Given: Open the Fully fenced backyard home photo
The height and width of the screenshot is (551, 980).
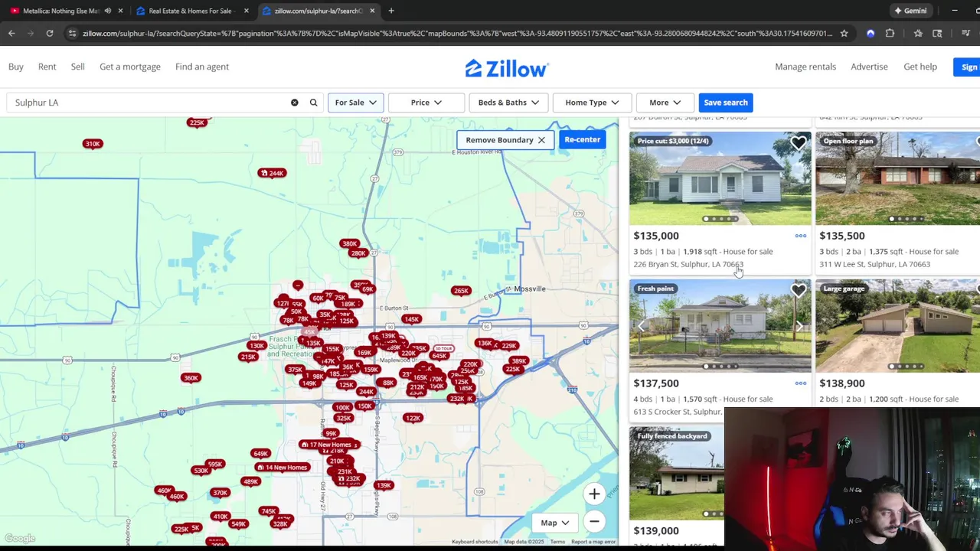Looking at the screenshot, I should tap(677, 474).
